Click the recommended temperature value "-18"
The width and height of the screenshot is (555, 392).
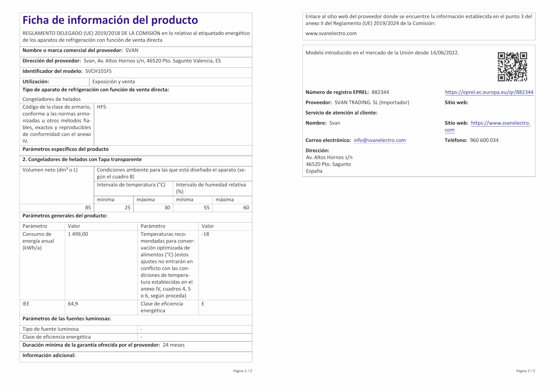tap(205, 234)
